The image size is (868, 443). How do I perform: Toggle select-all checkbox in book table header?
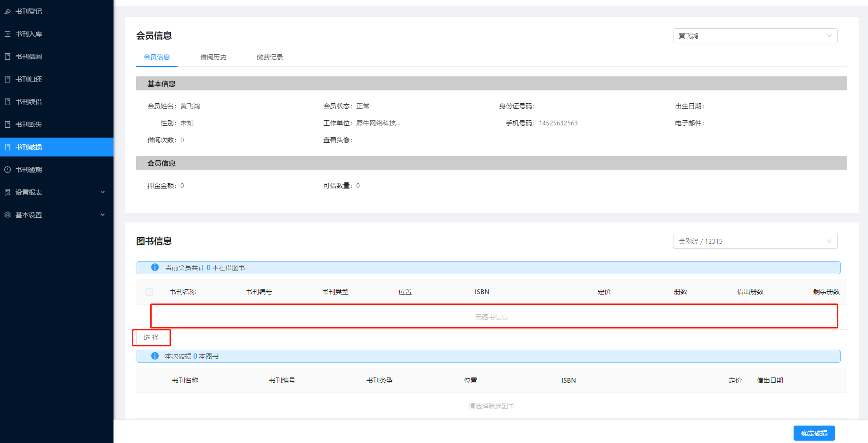tap(149, 292)
